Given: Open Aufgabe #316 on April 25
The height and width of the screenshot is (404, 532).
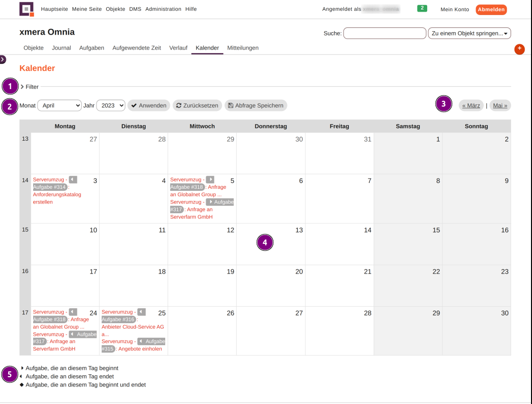Looking at the screenshot, I should (118, 319).
